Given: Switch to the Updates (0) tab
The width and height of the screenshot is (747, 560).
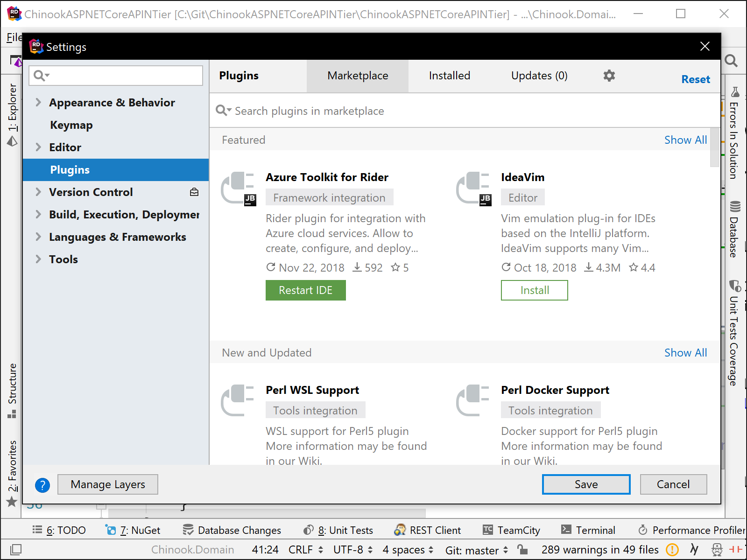Looking at the screenshot, I should 539,76.
